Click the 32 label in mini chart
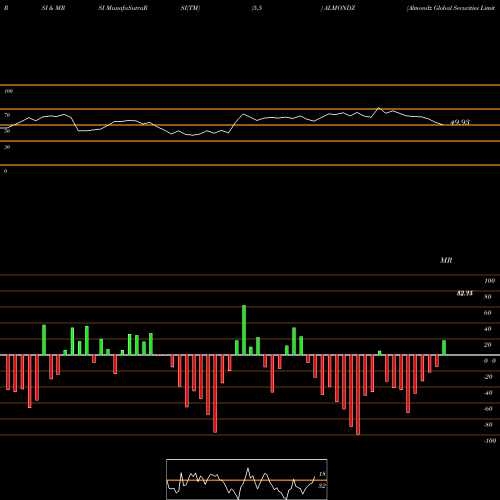500x500 pixels. tap(322, 486)
